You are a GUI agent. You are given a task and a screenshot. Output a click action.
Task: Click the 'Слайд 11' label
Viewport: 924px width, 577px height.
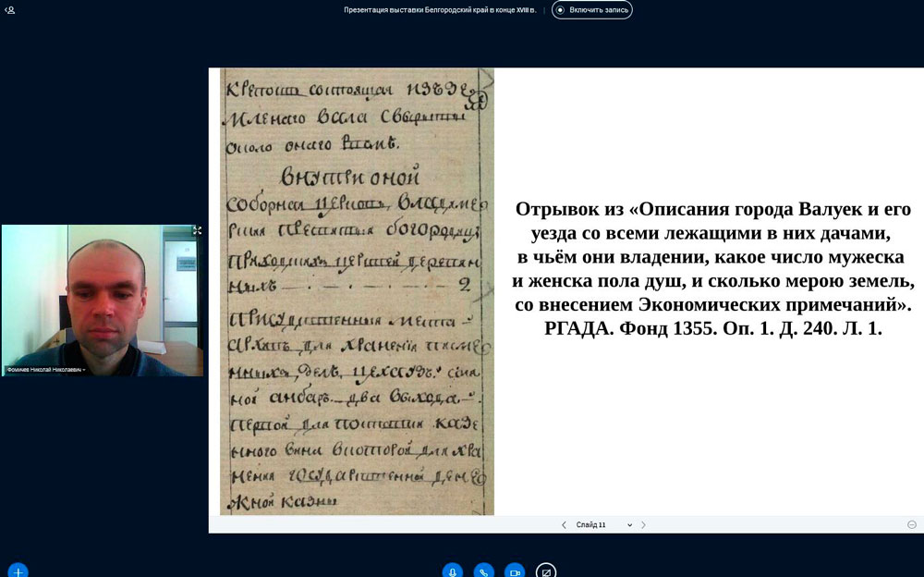pyautogui.click(x=591, y=525)
